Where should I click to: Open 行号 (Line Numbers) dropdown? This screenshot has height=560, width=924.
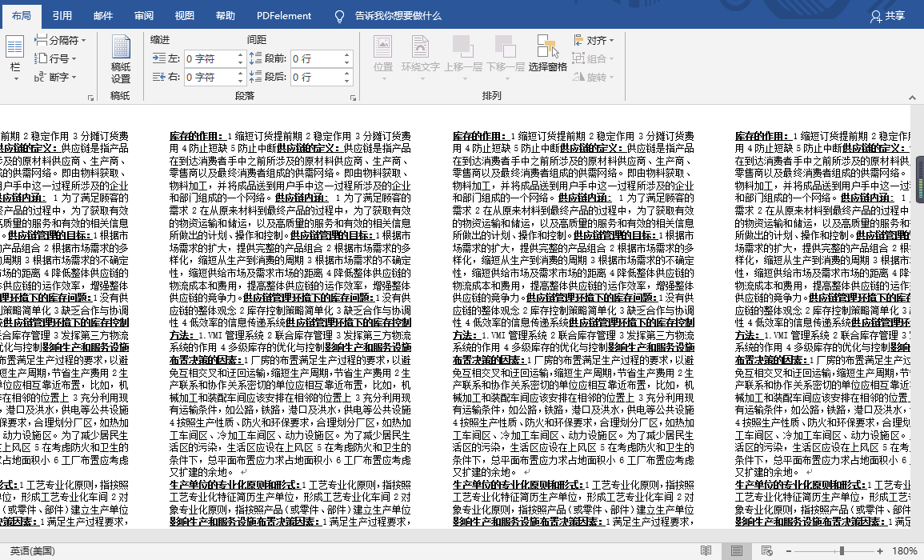[x=55, y=58]
